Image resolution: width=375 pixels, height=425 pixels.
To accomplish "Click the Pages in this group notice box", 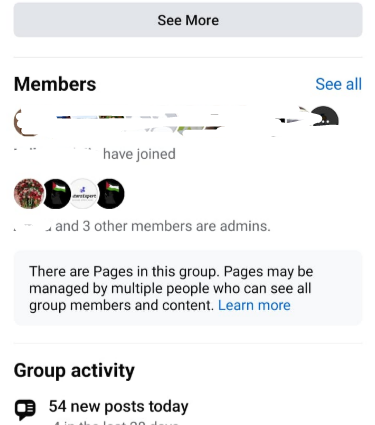I will pos(188,288).
